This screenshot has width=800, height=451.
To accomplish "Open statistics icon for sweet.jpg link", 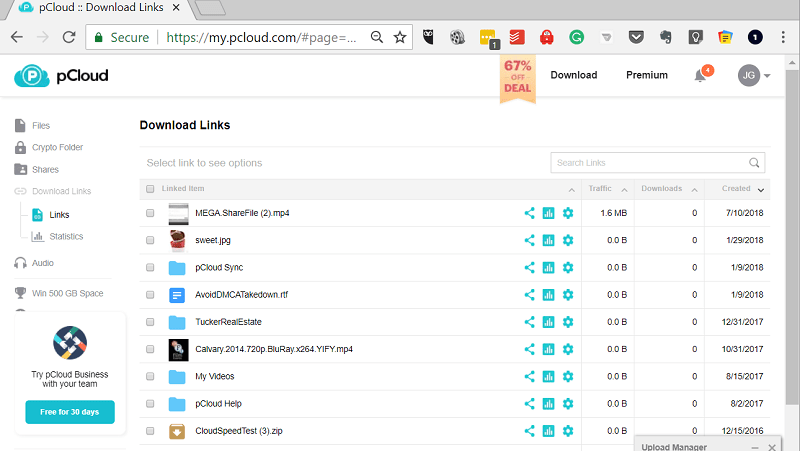I will coord(548,240).
